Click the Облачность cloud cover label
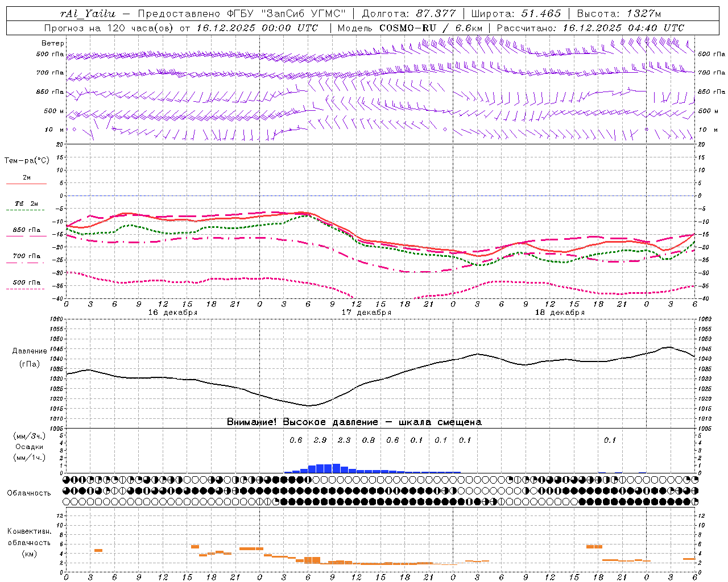This screenshot has width=728, height=582. click(x=29, y=493)
